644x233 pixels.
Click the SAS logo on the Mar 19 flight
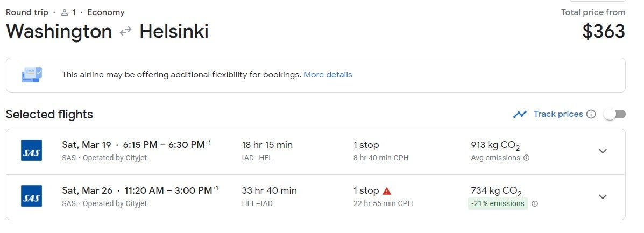click(x=31, y=151)
